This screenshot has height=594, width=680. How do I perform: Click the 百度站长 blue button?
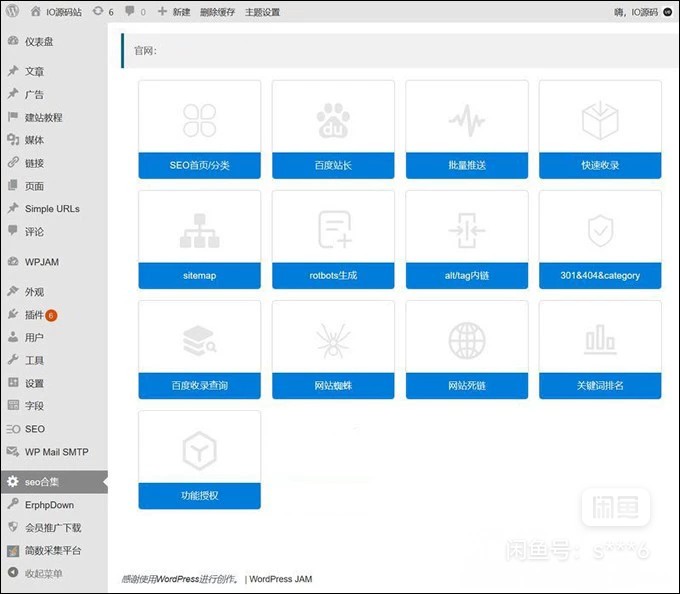(x=333, y=165)
